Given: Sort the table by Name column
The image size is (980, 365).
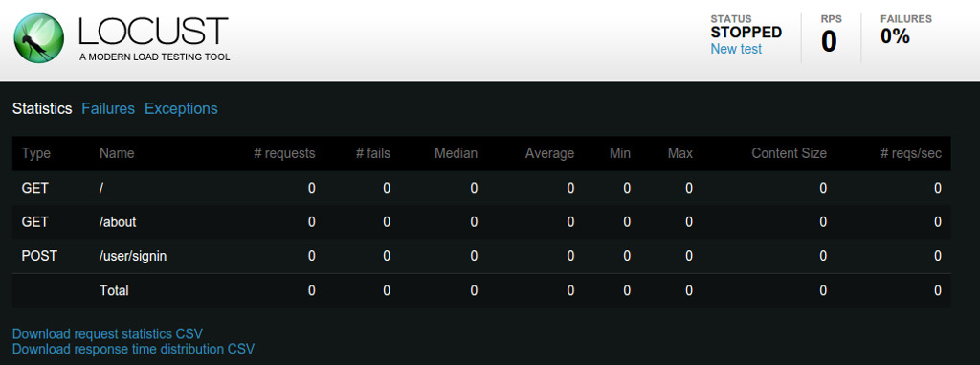Looking at the screenshot, I should (x=116, y=153).
